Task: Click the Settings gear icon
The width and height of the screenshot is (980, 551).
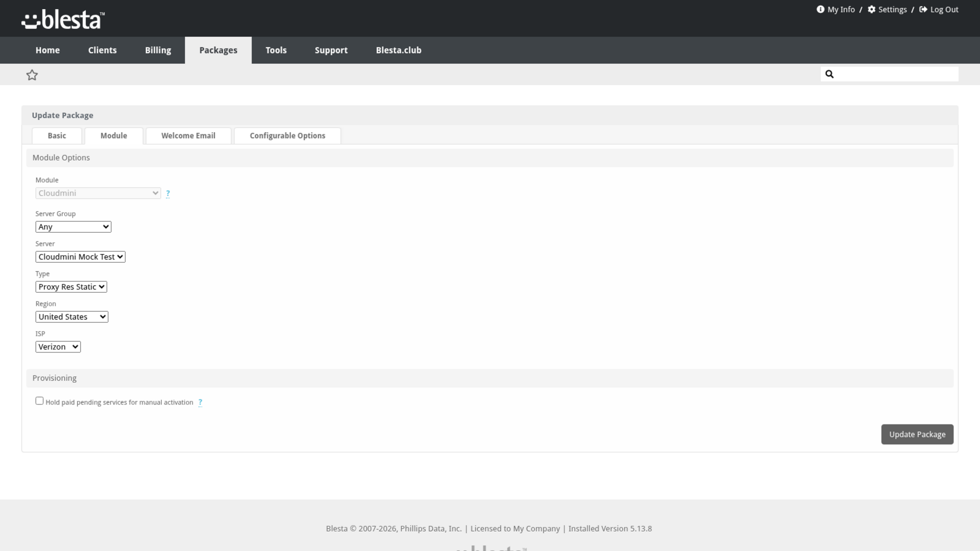Action: (872, 9)
